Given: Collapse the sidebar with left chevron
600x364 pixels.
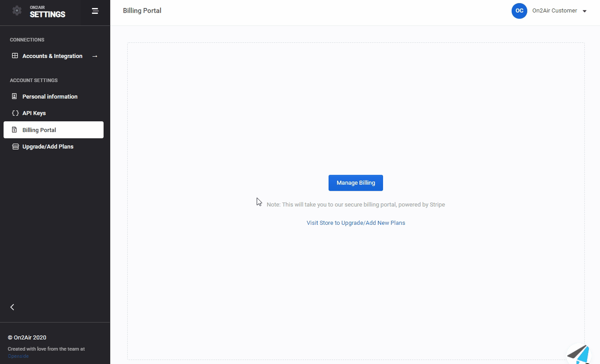Looking at the screenshot, I should click(12, 307).
